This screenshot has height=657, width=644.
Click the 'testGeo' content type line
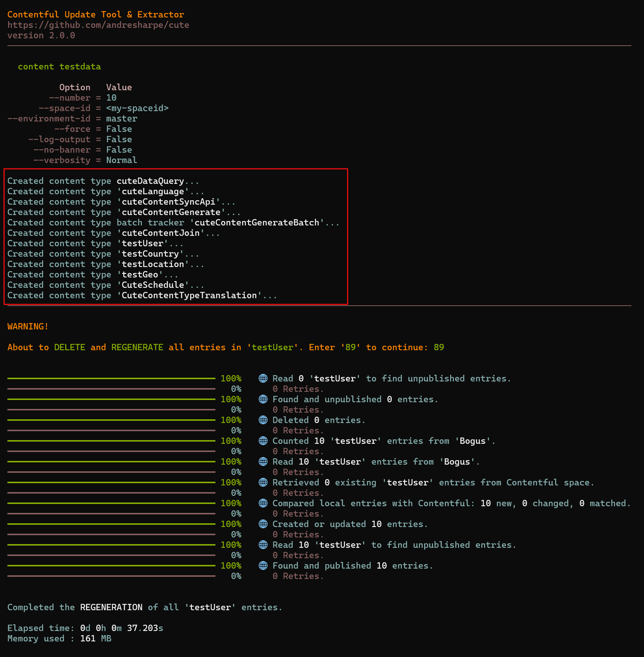(93, 274)
